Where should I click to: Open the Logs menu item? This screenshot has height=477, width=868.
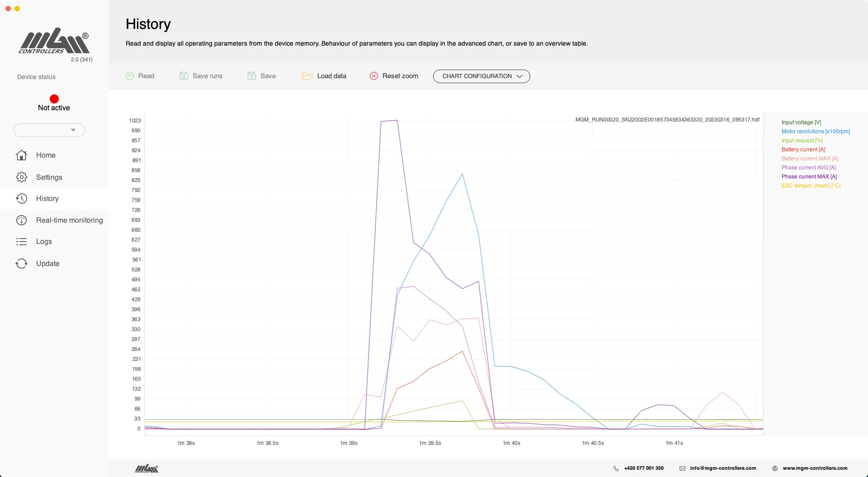pyautogui.click(x=44, y=242)
